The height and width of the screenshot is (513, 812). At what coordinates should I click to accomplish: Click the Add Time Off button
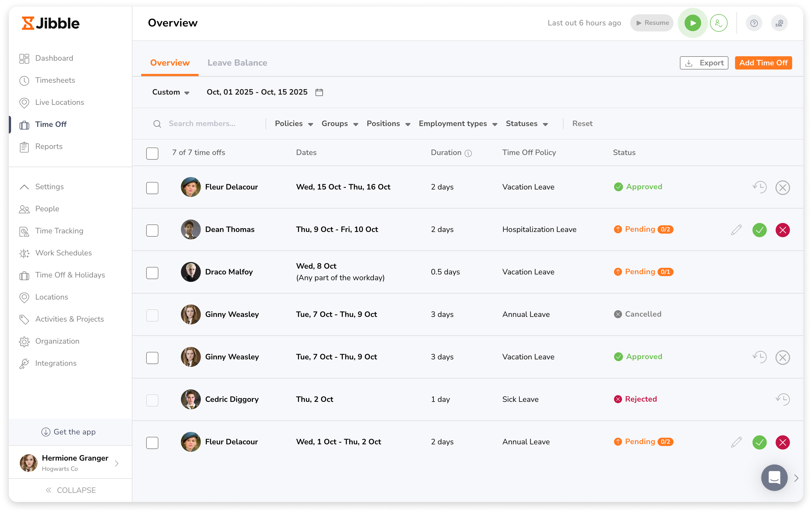coord(763,63)
